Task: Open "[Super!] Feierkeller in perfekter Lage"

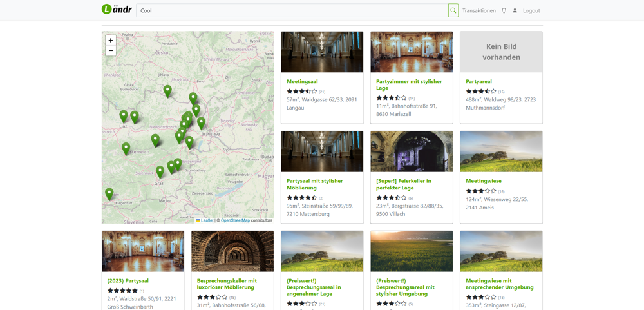Action: tap(404, 184)
